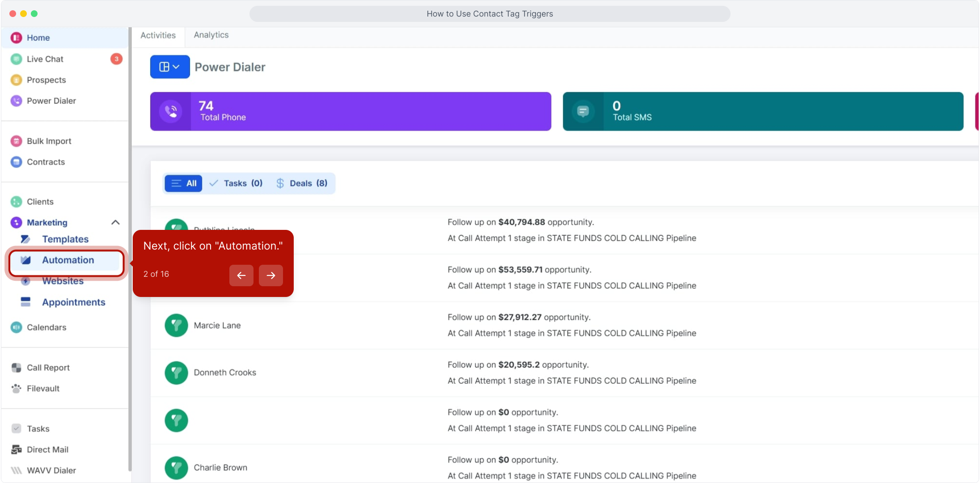Click the Prospects sidebar icon

(16, 80)
